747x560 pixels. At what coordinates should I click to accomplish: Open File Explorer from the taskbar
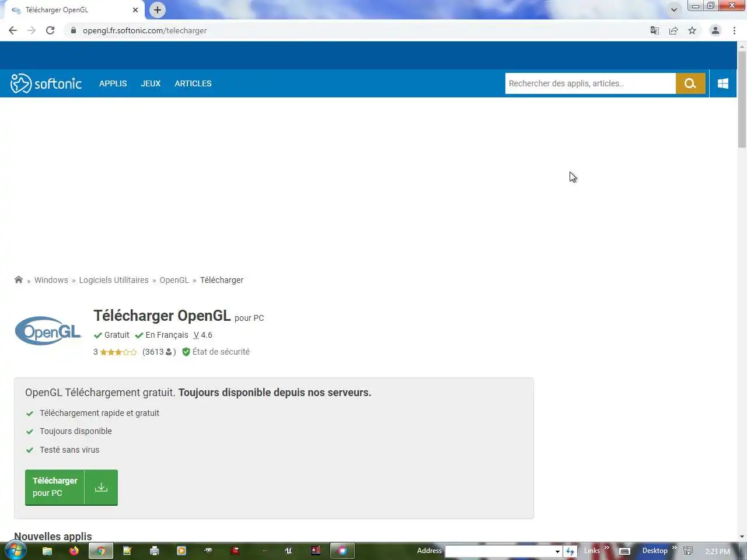[47, 551]
